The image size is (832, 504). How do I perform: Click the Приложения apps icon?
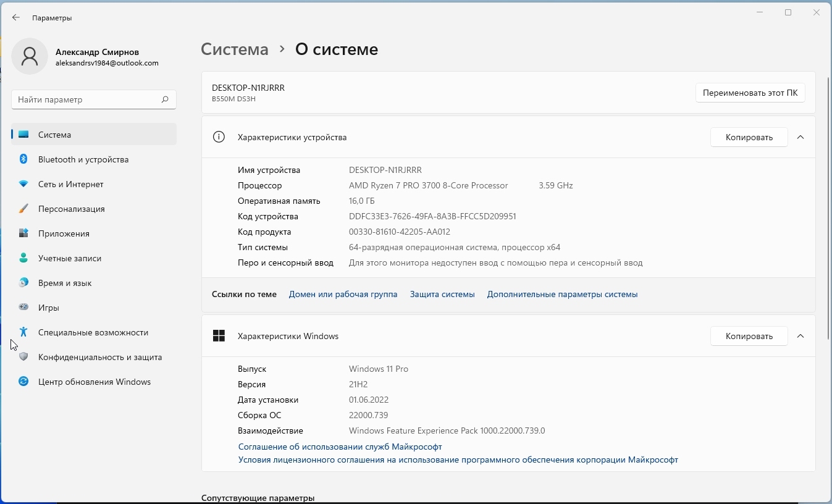23,233
